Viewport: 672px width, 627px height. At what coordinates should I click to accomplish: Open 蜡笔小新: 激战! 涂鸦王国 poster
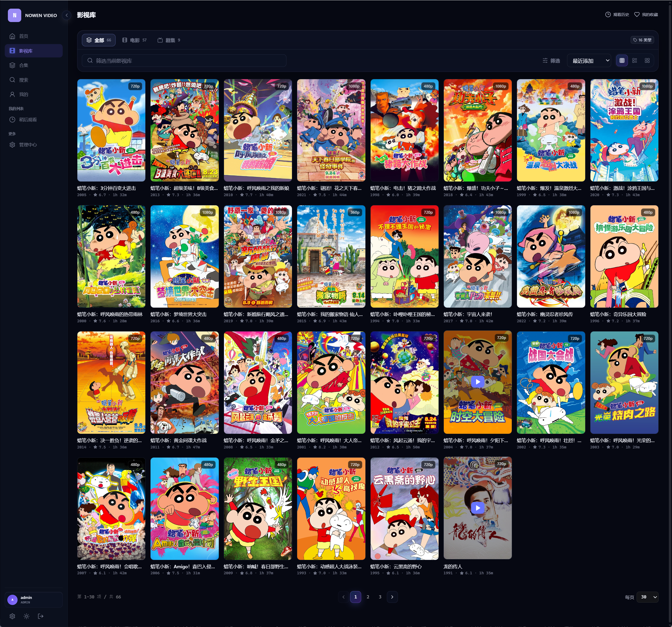(x=624, y=131)
